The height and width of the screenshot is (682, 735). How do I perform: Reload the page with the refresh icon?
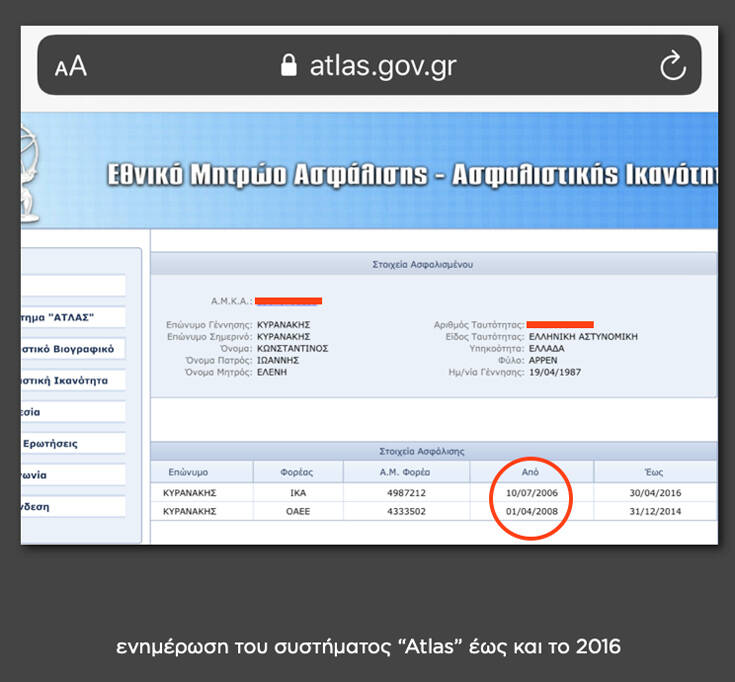pos(672,66)
